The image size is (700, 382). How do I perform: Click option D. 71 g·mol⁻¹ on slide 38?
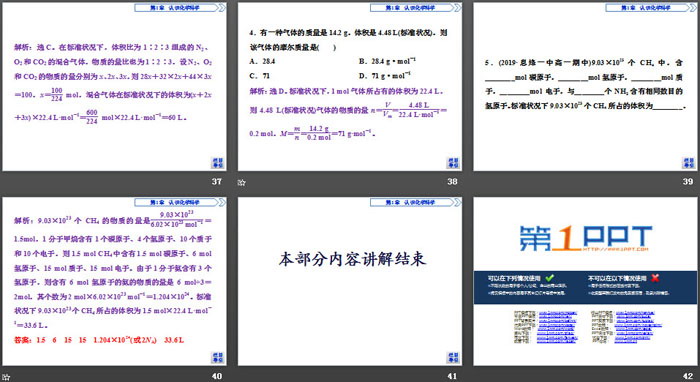click(384, 75)
